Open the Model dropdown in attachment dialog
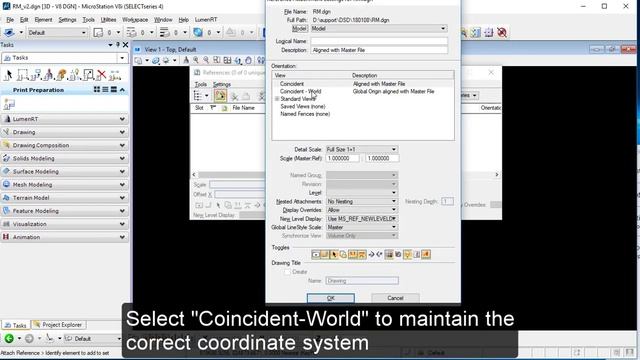The height and width of the screenshot is (360, 640). coord(443,29)
